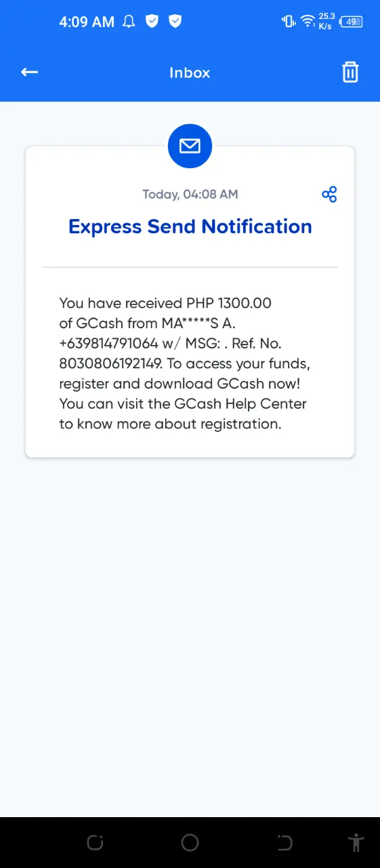The width and height of the screenshot is (380, 868).
Task: Delete this message with trash icon
Action: click(x=350, y=72)
